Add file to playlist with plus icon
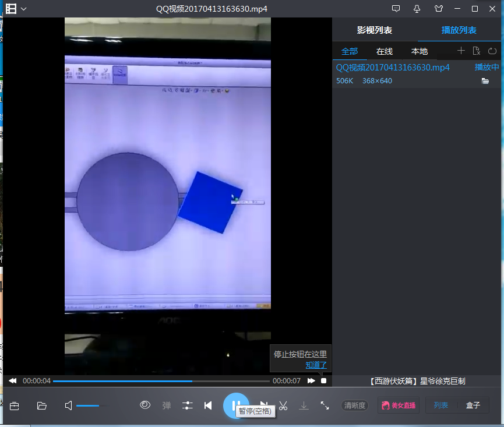Viewport: 504px width, 427px height. pyautogui.click(x=461, y=51)
